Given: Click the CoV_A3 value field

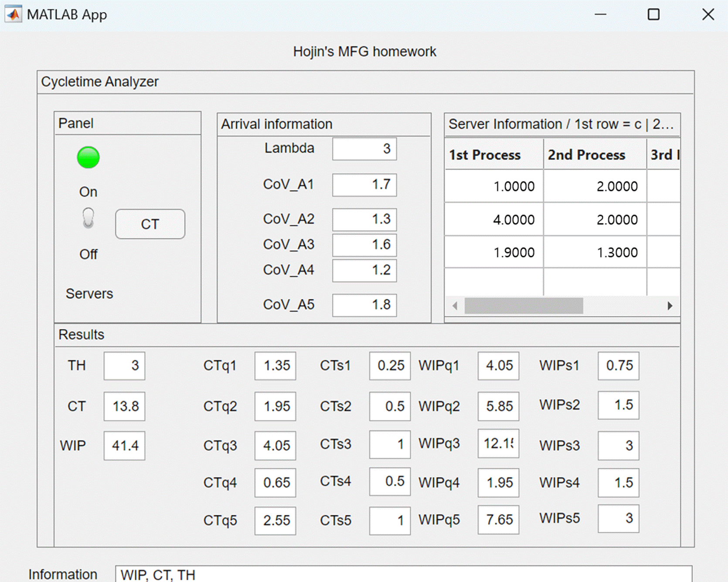Looking at the screenshot, I should [364, 245].
